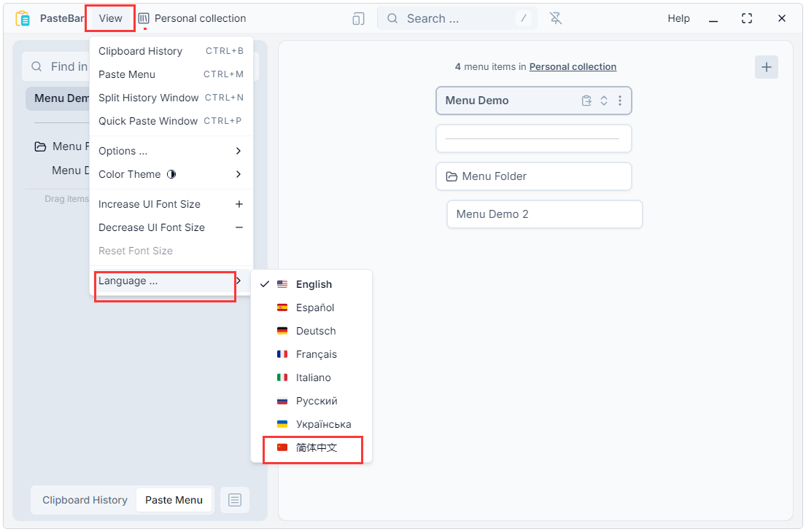Image resolution: width=806 pixels, height=532 pixels.
Task: Click the Help button
Action: pyautogui.click(x=678, y=18)
